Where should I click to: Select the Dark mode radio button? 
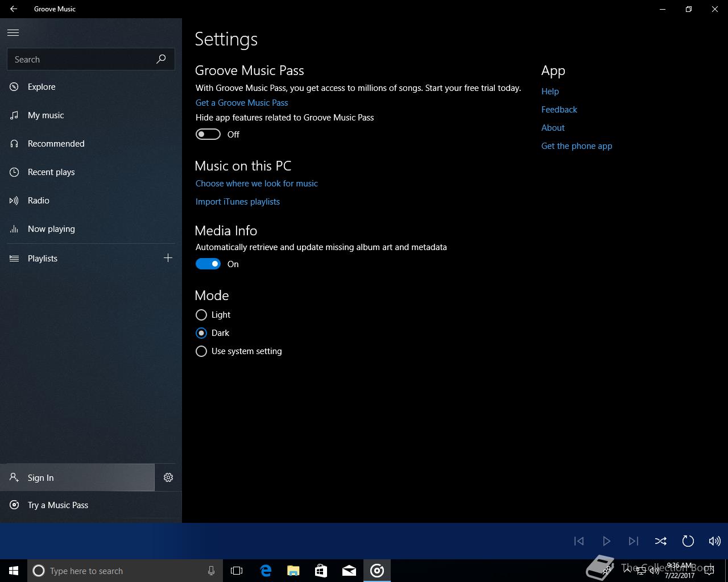[201, 333]
